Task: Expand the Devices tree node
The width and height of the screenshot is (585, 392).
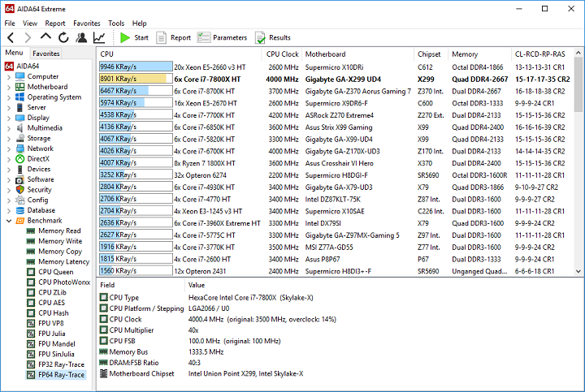Action: (x=9, y=170)
